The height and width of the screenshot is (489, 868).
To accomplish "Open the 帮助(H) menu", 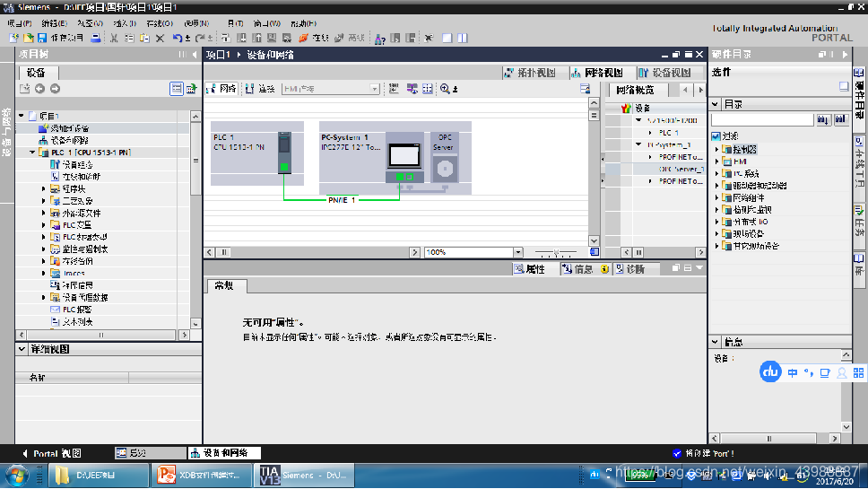I will pos(303,23).
